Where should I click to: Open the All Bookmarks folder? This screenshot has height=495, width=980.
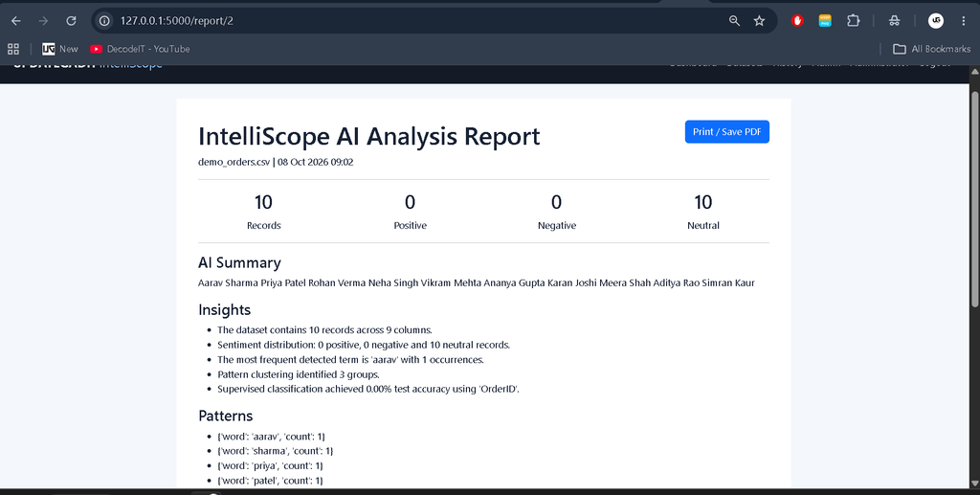[931, 49]
